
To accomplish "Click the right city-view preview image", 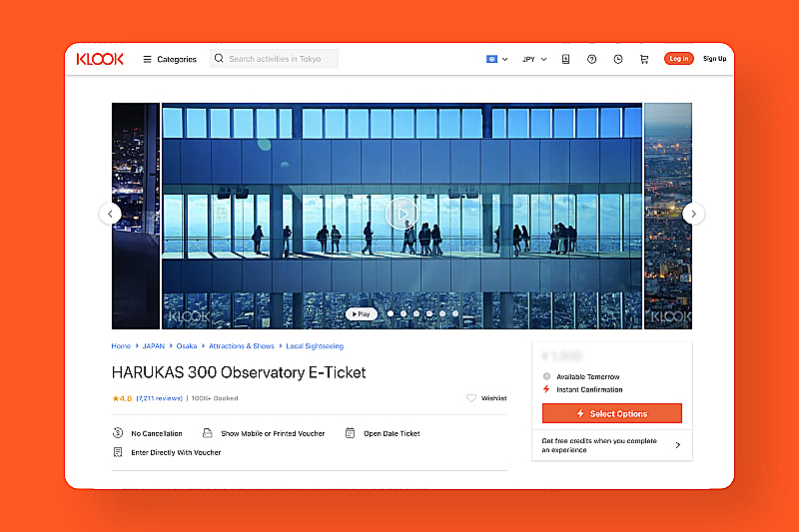I will tap(668, 216).
